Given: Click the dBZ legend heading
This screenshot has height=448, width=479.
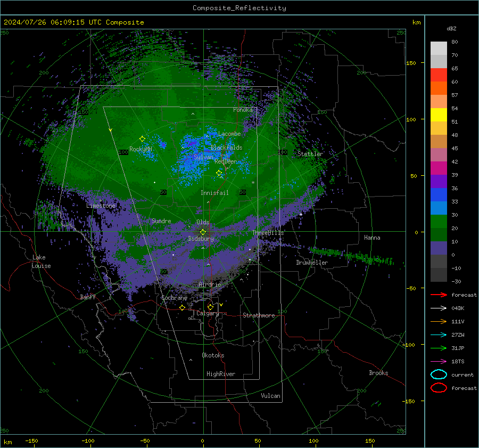Looking at the screenshot, I should 451,28.
